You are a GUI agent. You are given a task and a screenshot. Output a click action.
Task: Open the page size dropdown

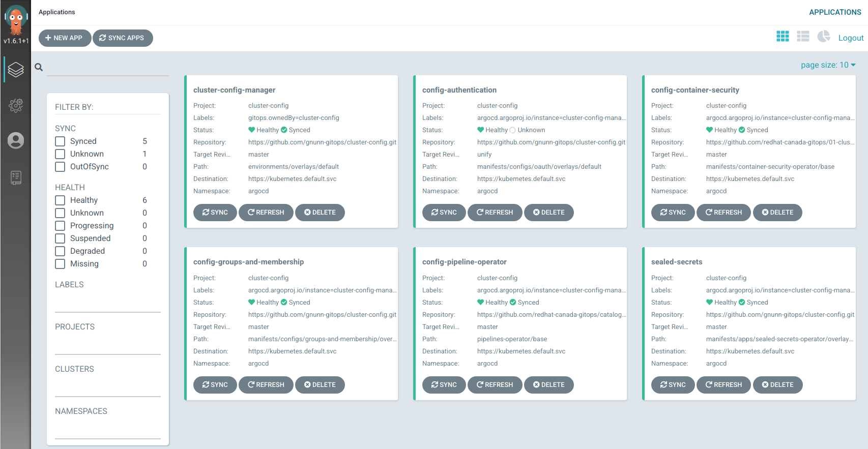click(828, 65)
